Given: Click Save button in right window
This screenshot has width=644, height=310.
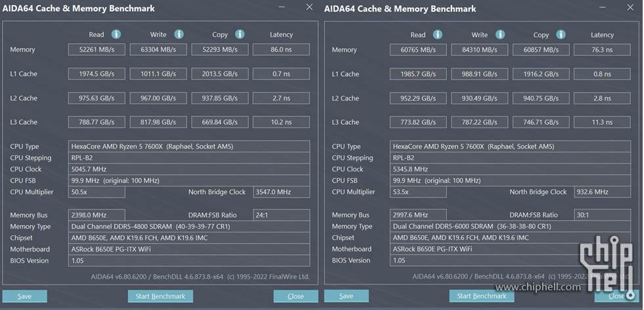Looking at the screenshot, I should 346,296.
